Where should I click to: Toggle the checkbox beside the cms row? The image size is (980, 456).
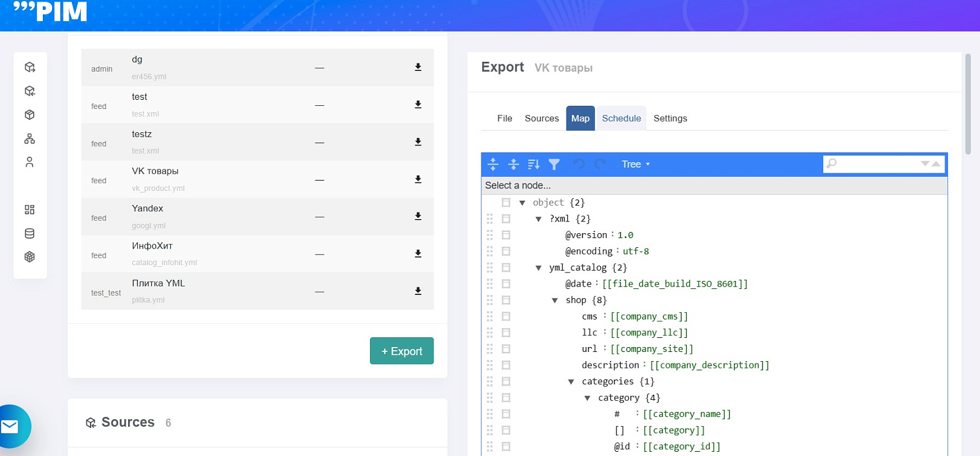click(x=506, y=316)
